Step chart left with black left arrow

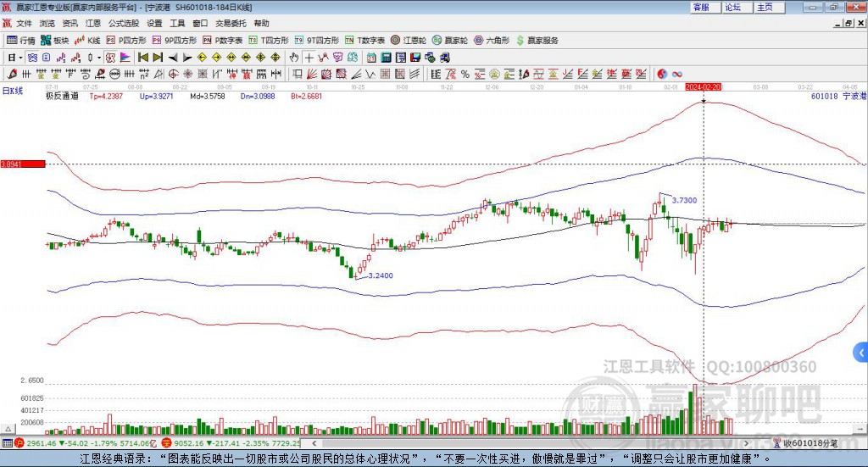click(x=173, y=58)
